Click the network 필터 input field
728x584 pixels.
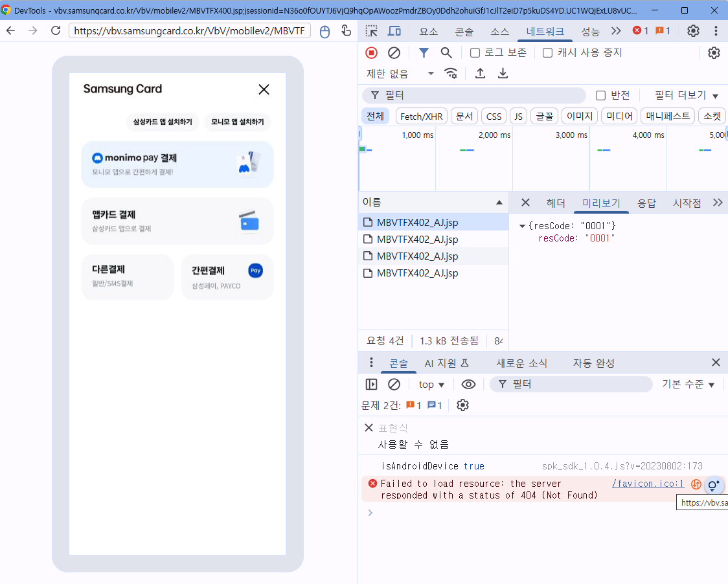pos(473,96)
